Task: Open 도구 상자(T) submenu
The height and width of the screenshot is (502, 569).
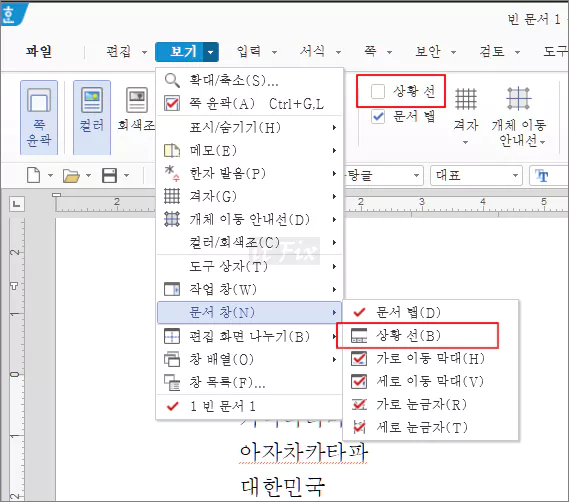Action: 249,266
